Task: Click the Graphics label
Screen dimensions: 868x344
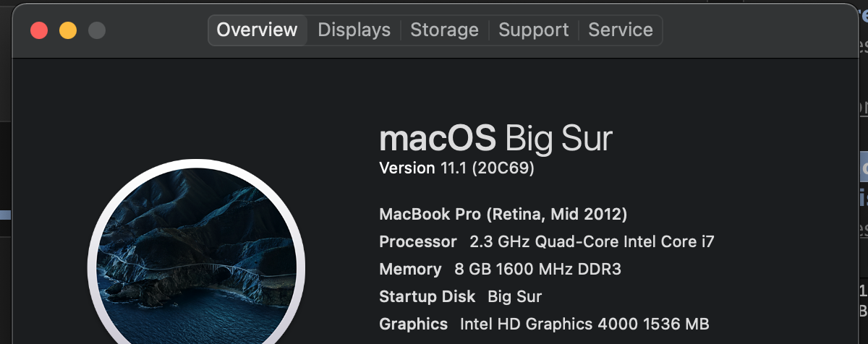Action: pyautogui.click(x=413, y=324)
